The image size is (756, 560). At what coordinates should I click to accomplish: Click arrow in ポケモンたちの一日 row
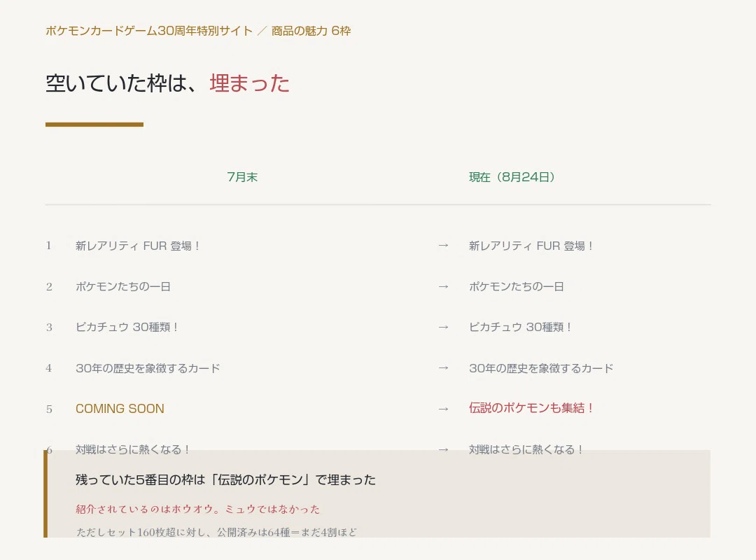click(x=443, y=286)
